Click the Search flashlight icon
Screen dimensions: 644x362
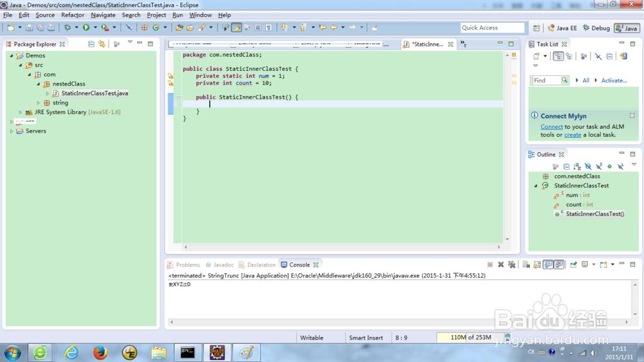point(202,28)
